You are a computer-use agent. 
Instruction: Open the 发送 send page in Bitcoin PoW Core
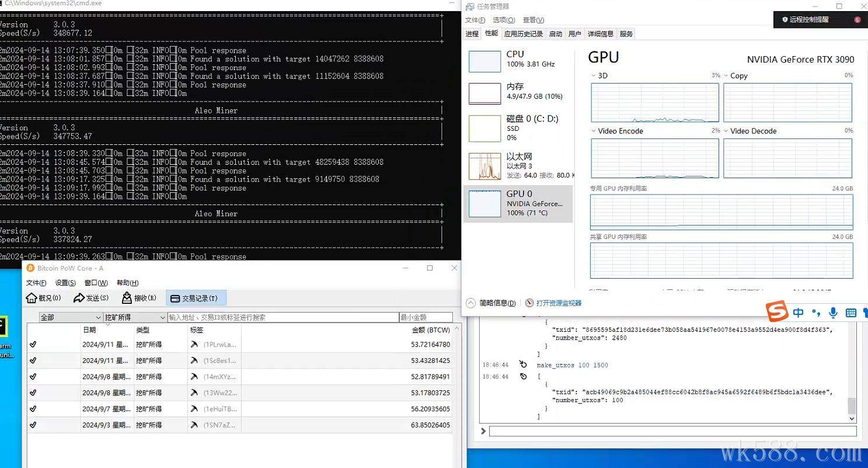pyautogui.click(x=91, y=298)
